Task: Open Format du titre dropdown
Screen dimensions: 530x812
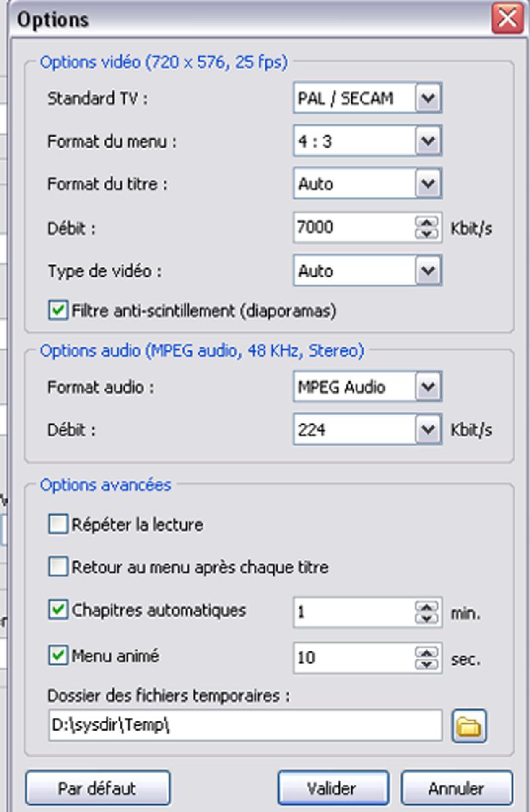Action: coord(428,184)
